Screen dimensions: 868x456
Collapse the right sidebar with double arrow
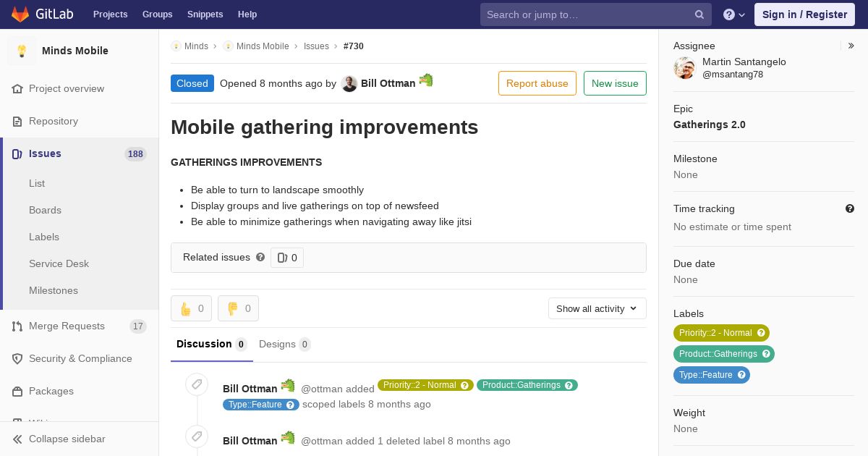851,46
